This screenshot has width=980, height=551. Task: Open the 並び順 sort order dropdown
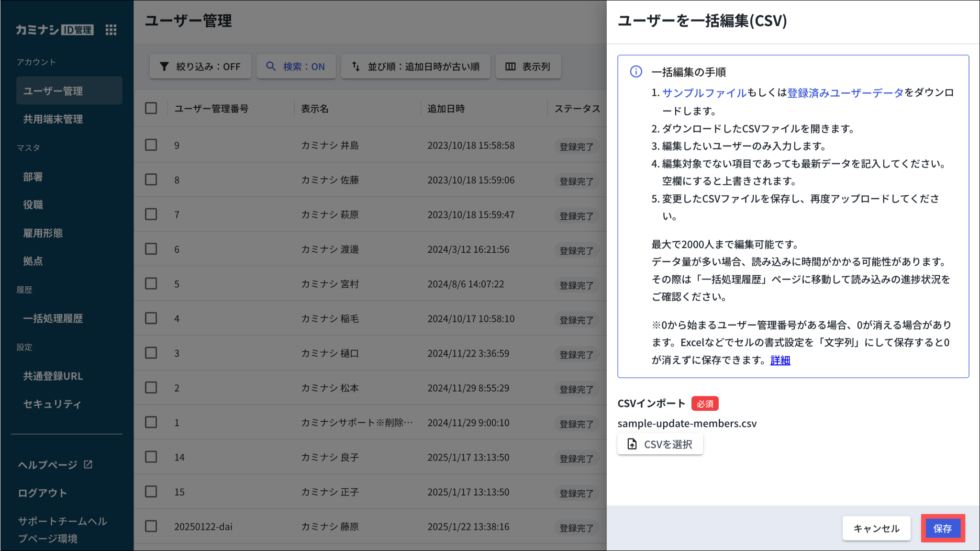pyautogui.click(x=423, y=67)
